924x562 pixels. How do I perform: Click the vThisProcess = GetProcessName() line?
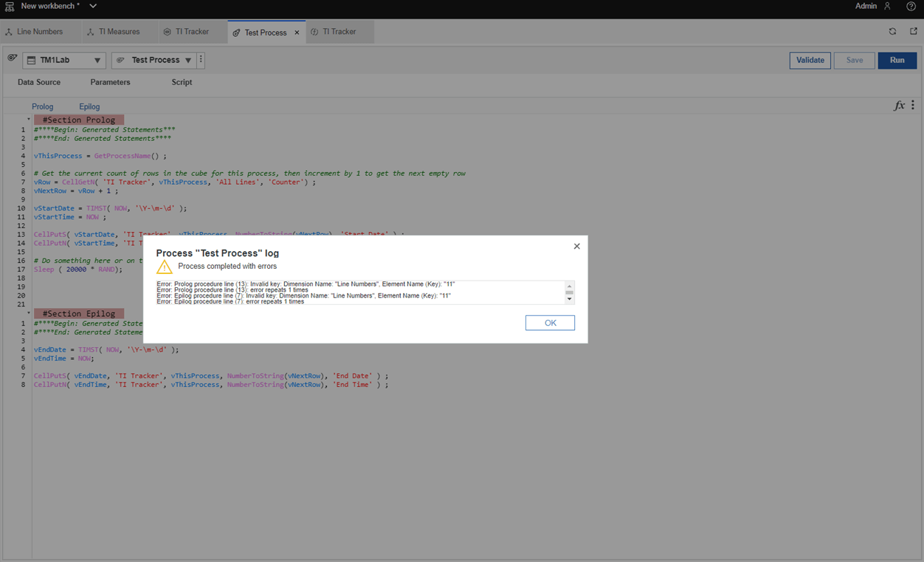coord(100,156)
